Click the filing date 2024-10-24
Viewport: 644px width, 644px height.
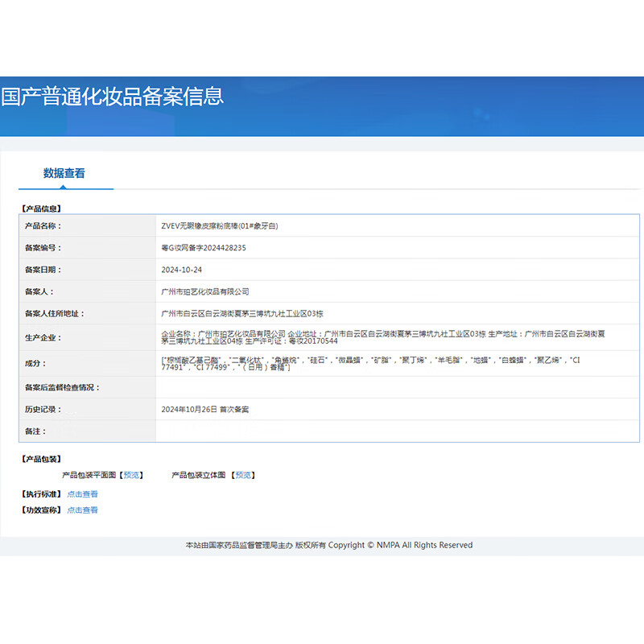coord(180,270)
